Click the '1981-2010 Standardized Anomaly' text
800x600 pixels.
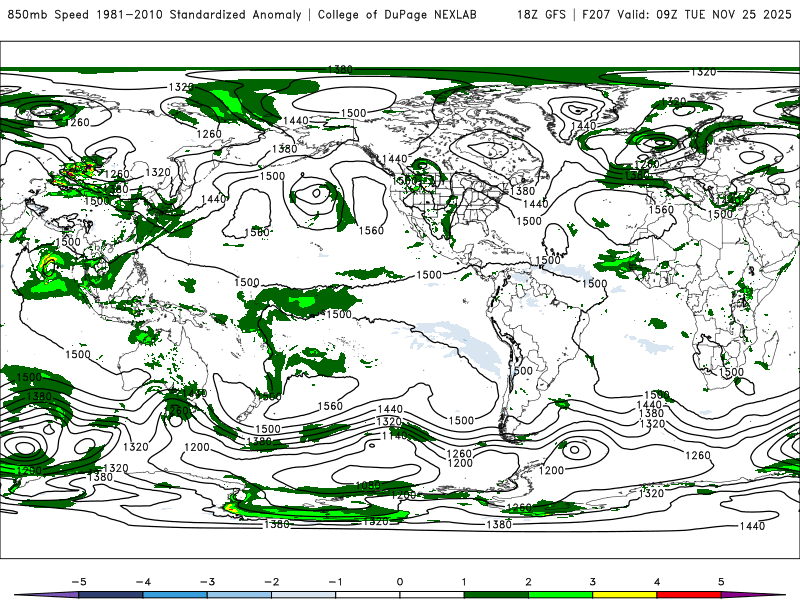pyautogui.click(x=199, y=14)
